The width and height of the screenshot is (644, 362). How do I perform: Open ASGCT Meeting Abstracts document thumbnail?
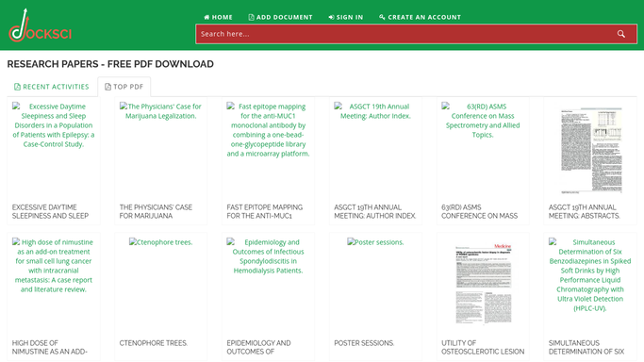point(591,150)
